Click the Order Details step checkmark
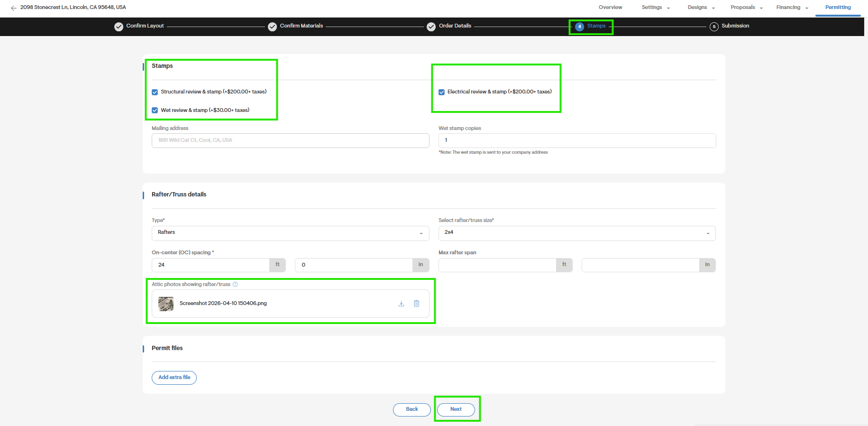The image size is (868, 426). [431, 27]
